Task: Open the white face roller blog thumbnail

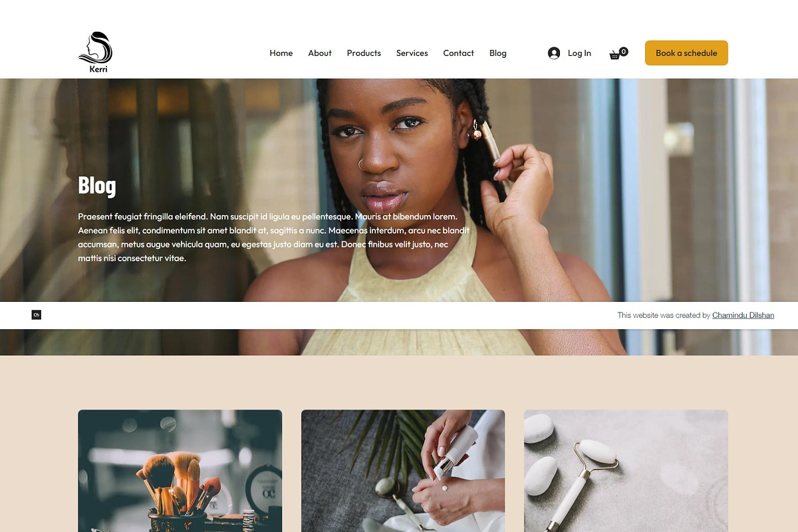Action: pyautogui.click(x=626, y=471)
